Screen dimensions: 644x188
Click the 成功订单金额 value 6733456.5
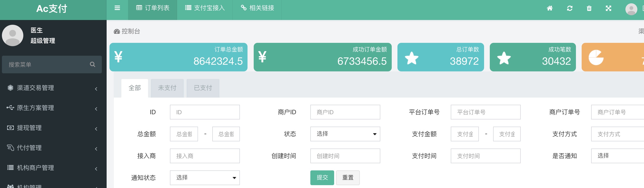[362, 61]
